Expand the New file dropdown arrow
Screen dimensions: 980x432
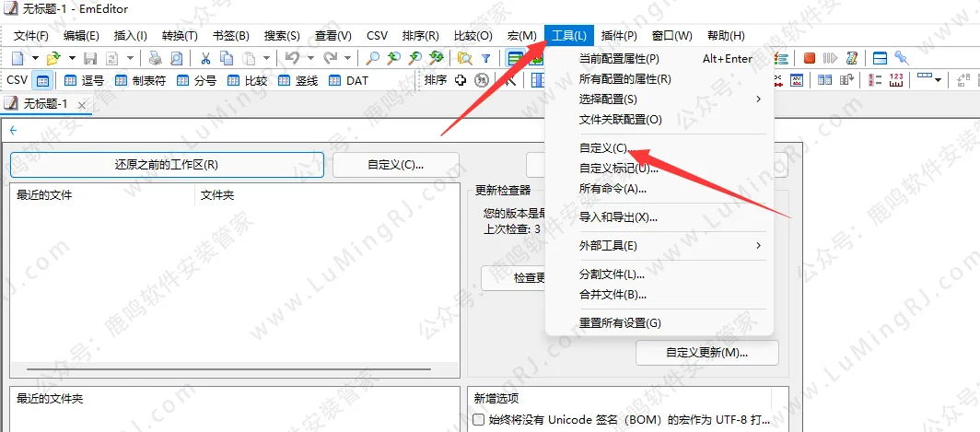(x=35, y=59)
